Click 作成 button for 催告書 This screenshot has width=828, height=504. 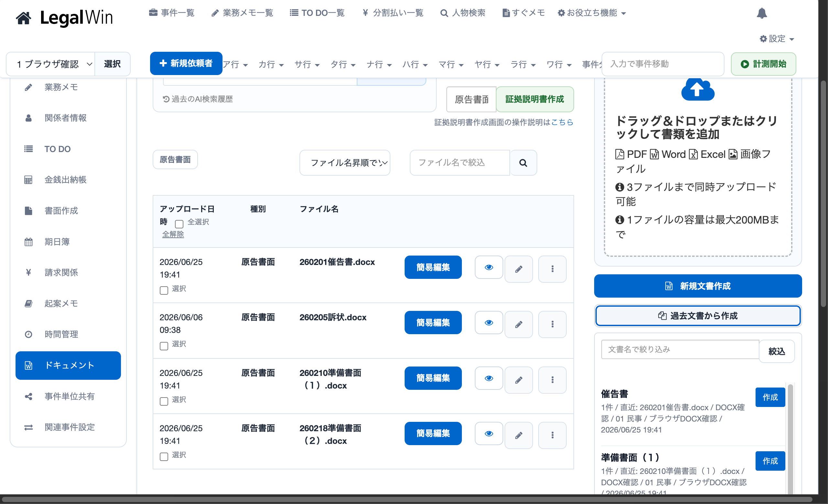pyautogui.click(x=770, y=398)
